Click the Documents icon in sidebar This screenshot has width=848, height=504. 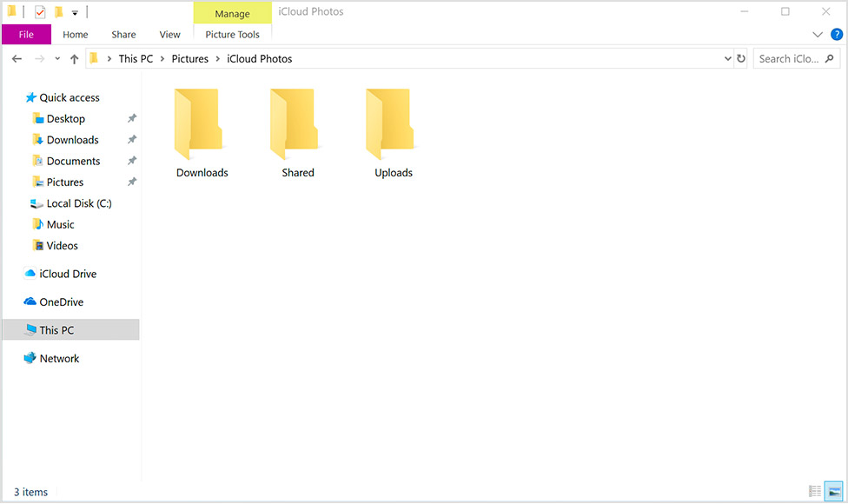tap(38, 161)
